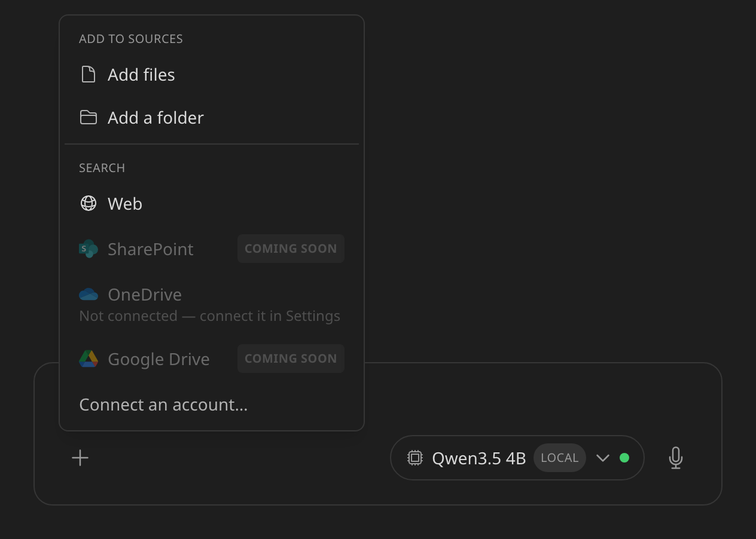
Task: Click 'Not connected — connect it in Settings' text
Action: click(209, 316)
